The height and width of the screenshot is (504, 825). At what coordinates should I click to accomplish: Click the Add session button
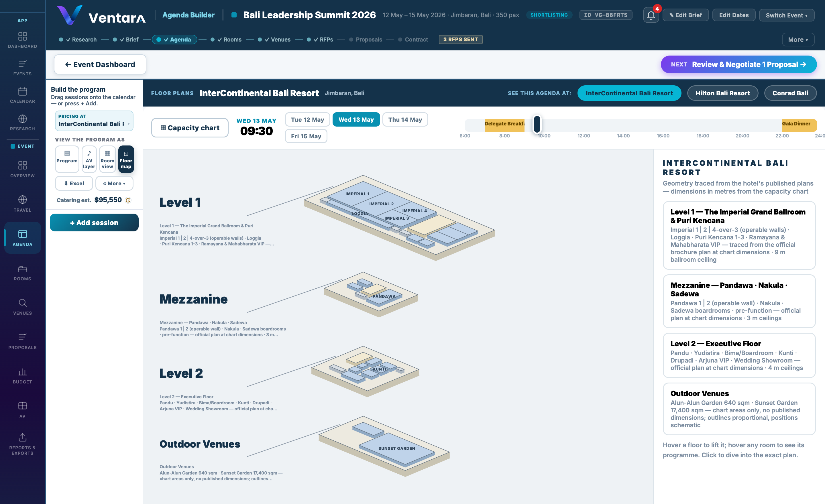click(x=94, y=223)
